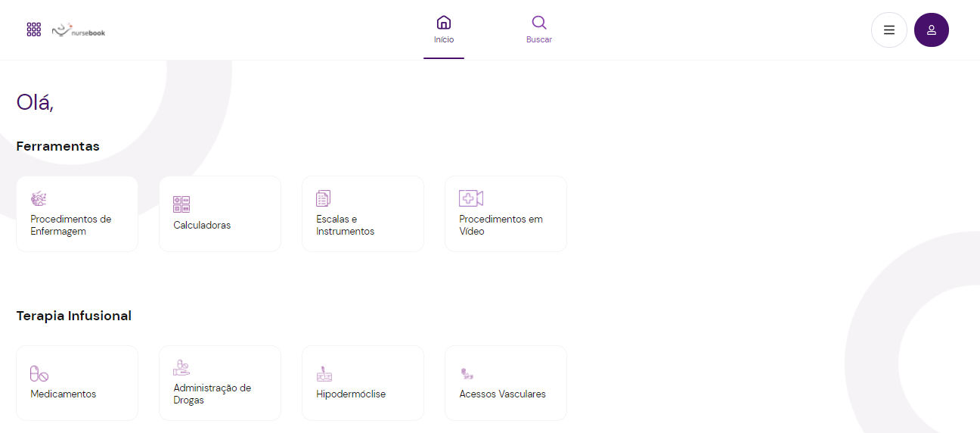Open Administração de Drogas card text
Screen dimensions: 980x433
pyautogui.click(x=212, y=394)
